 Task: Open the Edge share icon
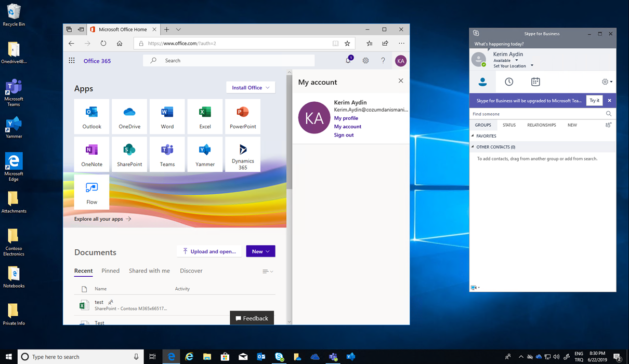(385, 44)
